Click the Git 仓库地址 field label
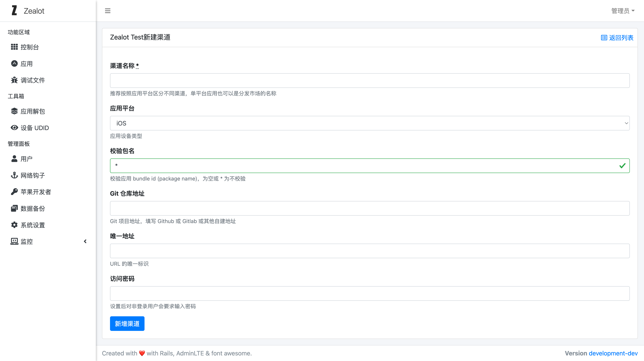The width and height of the screenshot is (644, 361). (x=127, y=193)
